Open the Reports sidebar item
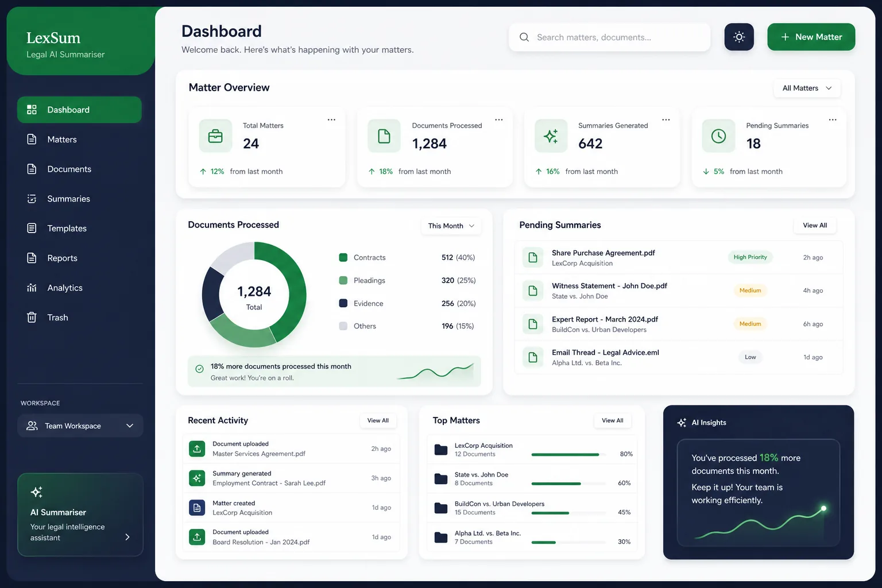The width and height of the screenshot is (882, 588). pos(79,258)
